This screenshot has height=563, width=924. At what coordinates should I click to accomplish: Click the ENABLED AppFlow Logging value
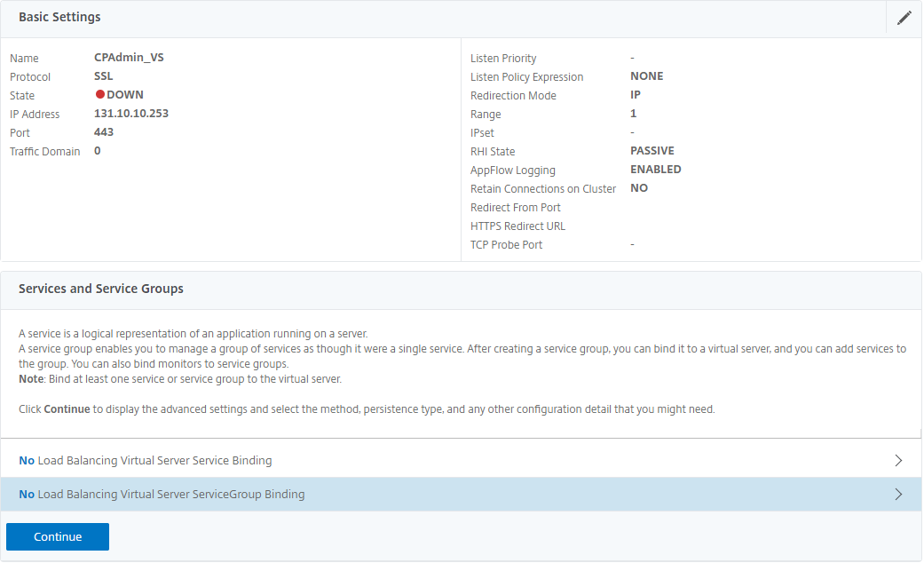click(x=655, y=170)
